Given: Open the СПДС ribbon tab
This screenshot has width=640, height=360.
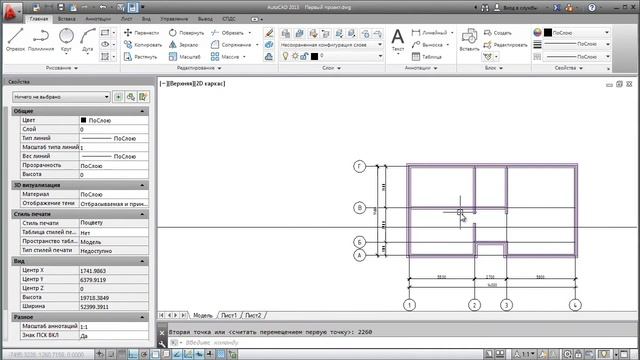Looking at the screenshot, I should click(229, 19).
